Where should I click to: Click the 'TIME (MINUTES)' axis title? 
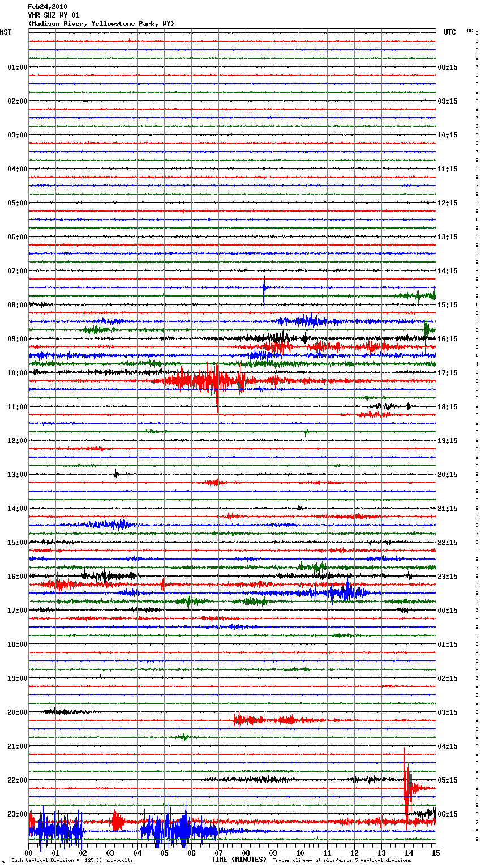pyautogui.click(x=239, y=860)
